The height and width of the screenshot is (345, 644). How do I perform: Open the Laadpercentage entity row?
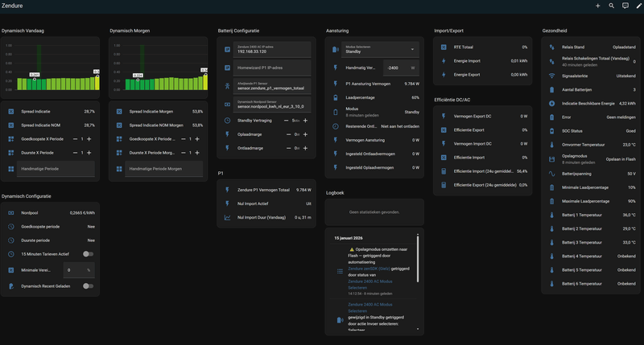tap(376, 97)
